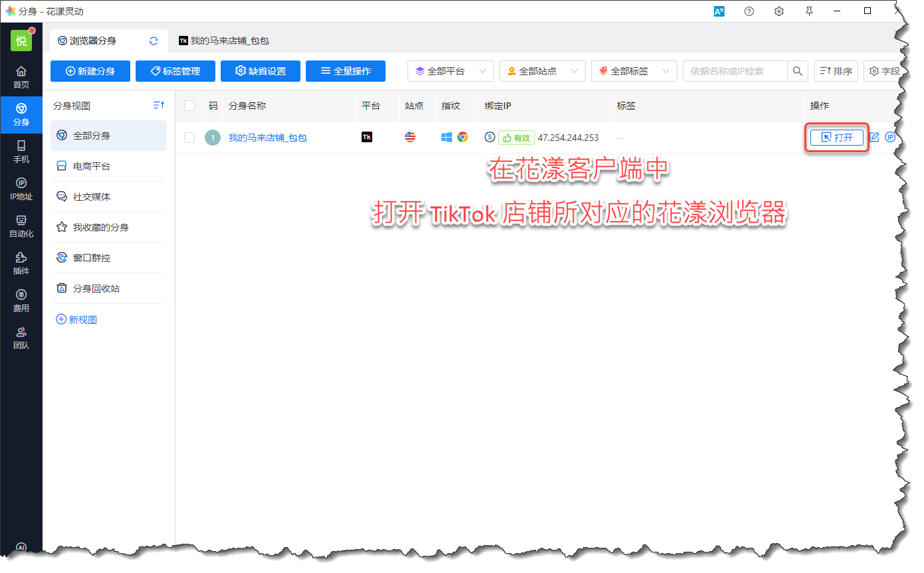Click the number 1 code badge
The image size is (924, 573).
(x=213, y=138)
